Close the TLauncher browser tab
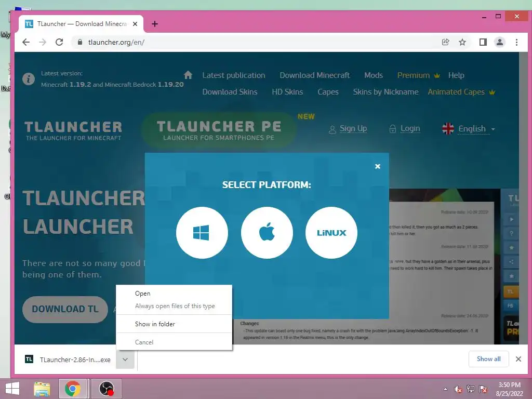The image size is (532, 399). tap(135, 24)
